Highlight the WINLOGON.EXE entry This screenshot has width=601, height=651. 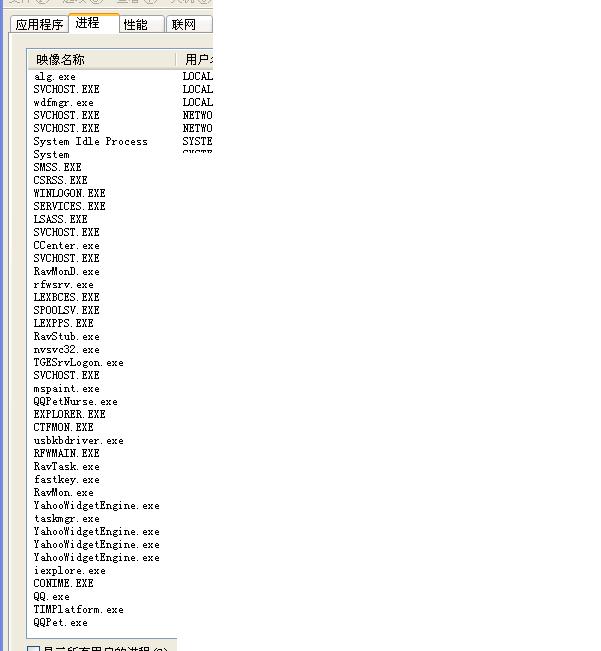click(69, 193)
